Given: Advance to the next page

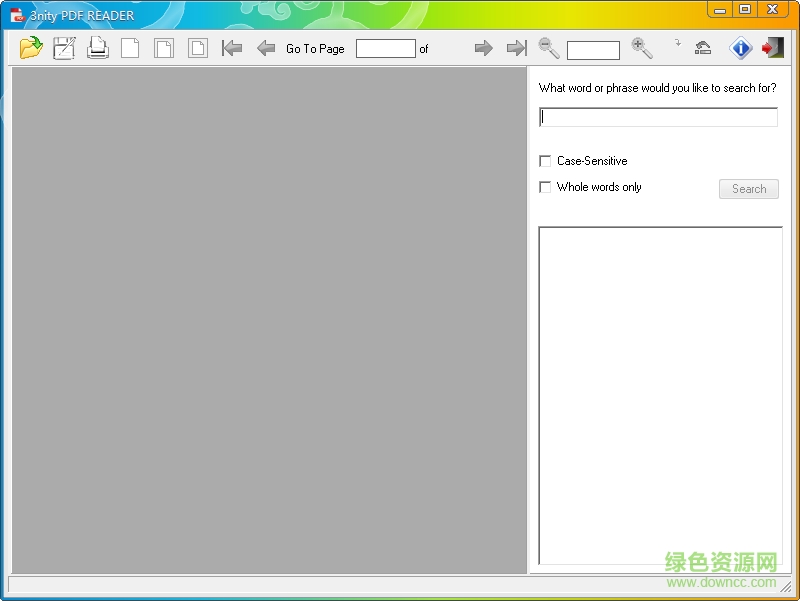Looking at the screenshot, I should click(483, 47).
